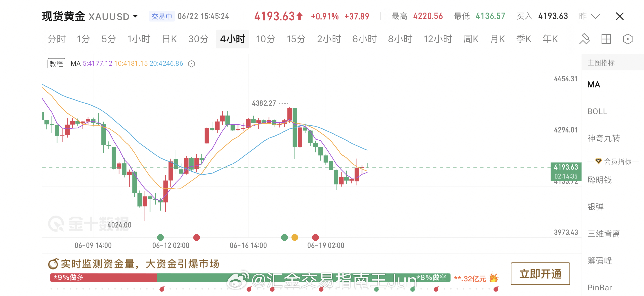Switch to 12小时 timeframe
The image size is (644, 296).
[438, 39]
